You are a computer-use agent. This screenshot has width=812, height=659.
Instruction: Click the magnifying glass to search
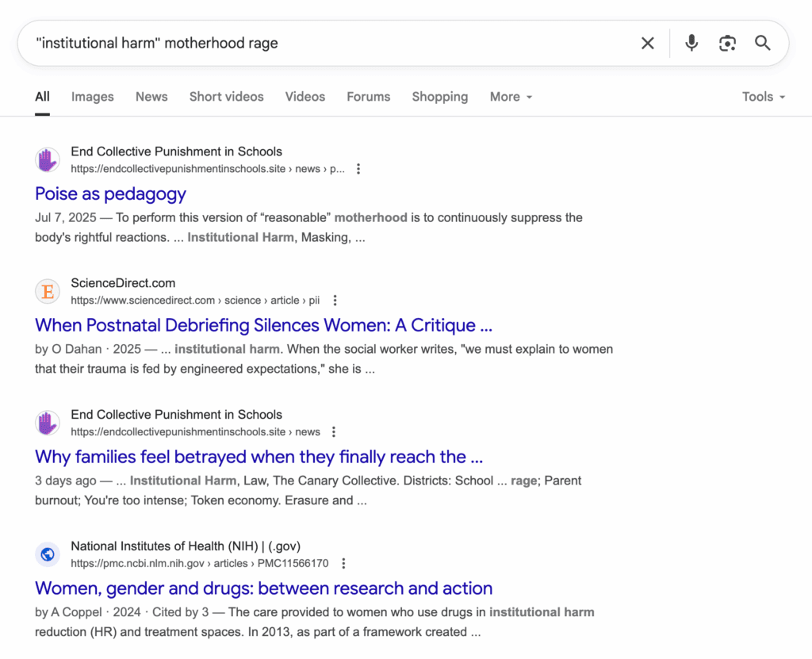pyautogui.click(x=762, y=43)
